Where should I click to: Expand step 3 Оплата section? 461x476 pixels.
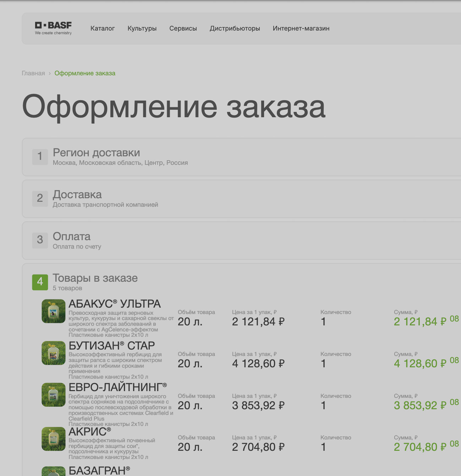(x=71, y=237)
